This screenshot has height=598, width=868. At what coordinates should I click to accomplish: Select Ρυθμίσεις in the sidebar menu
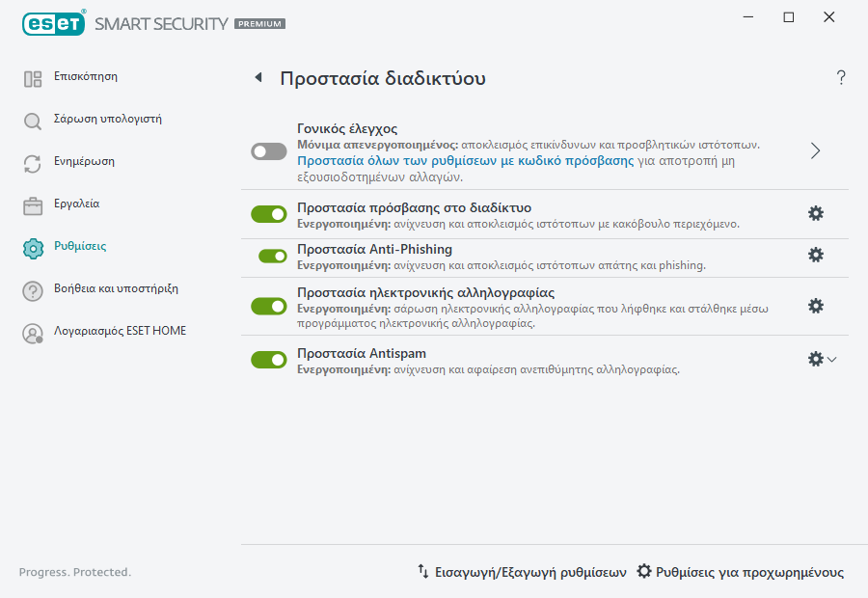point(81,247)
